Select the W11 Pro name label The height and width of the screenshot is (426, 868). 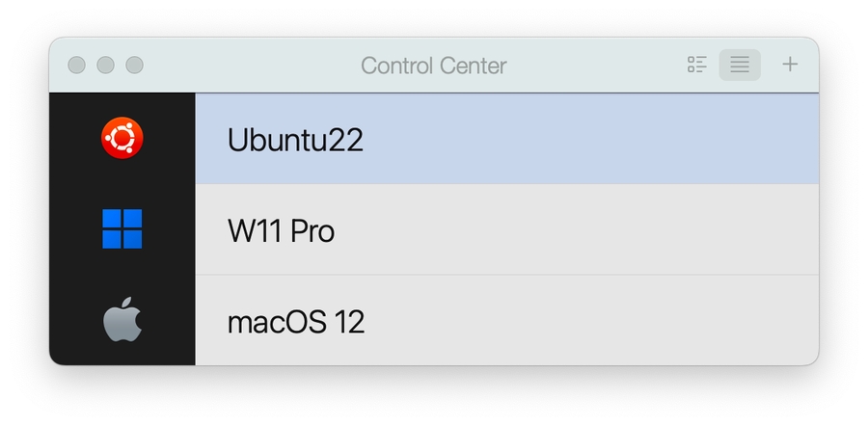(282, 230)
